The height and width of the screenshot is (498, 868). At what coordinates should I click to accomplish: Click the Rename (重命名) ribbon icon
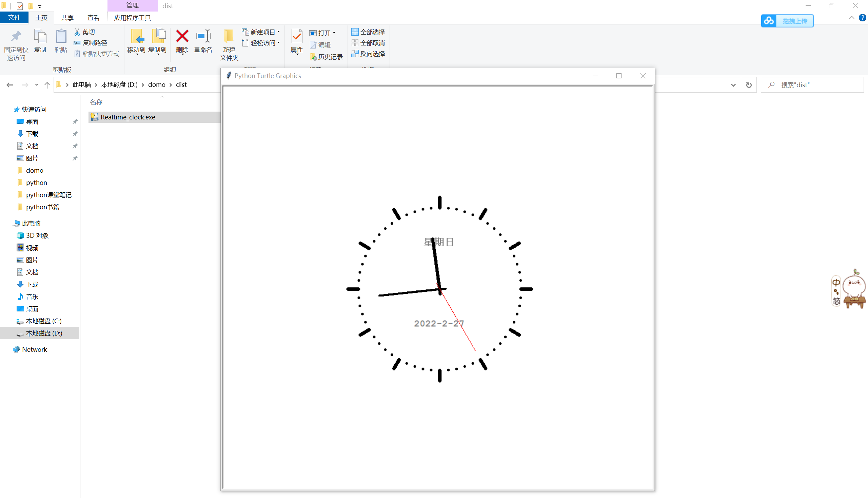point(203,37)
